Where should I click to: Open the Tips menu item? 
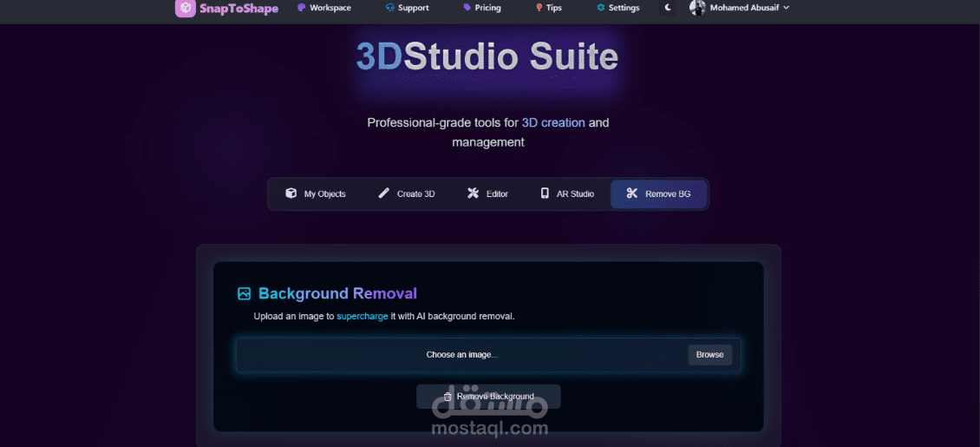coord(554,8)
